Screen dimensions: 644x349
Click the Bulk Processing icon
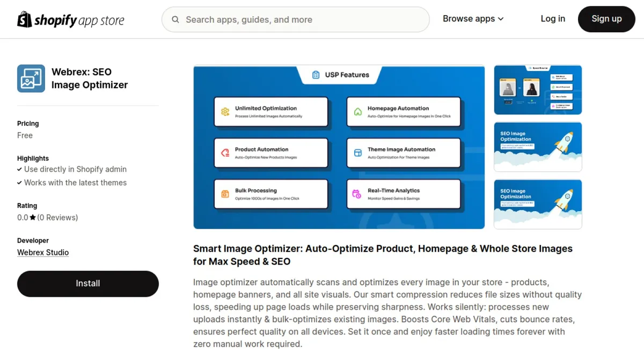click(225, 194)
